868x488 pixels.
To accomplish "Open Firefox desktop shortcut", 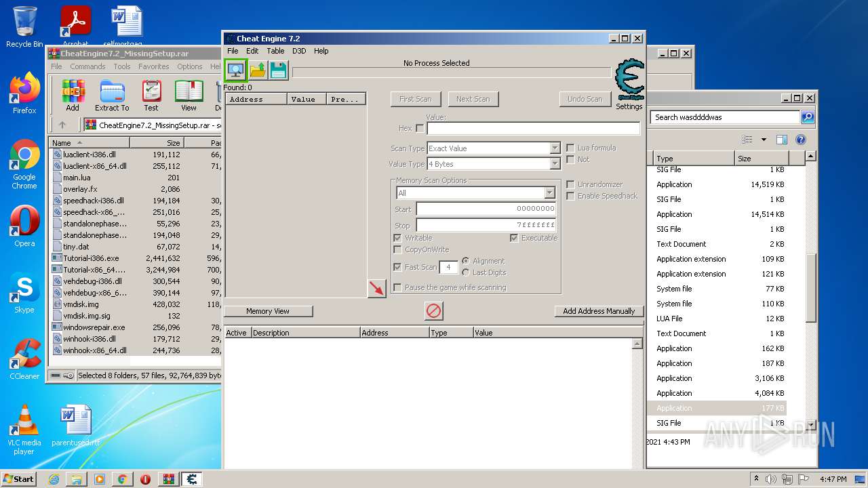I will point(24,94).
